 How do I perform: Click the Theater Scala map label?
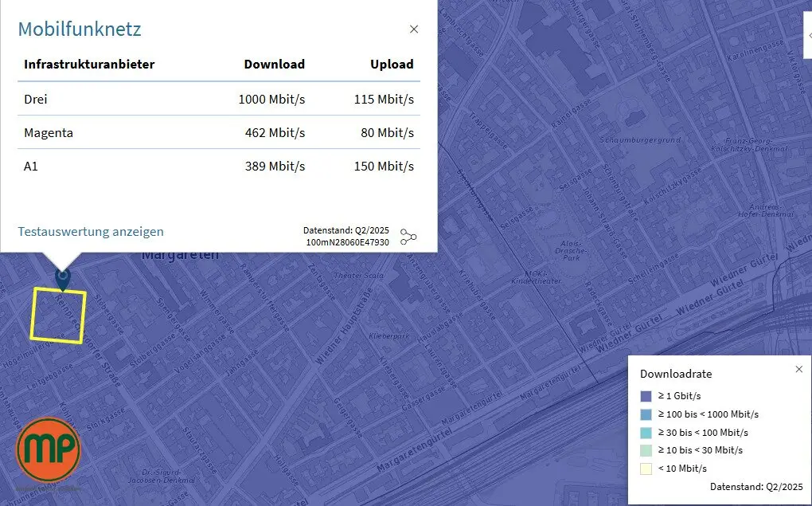point(359,275)
